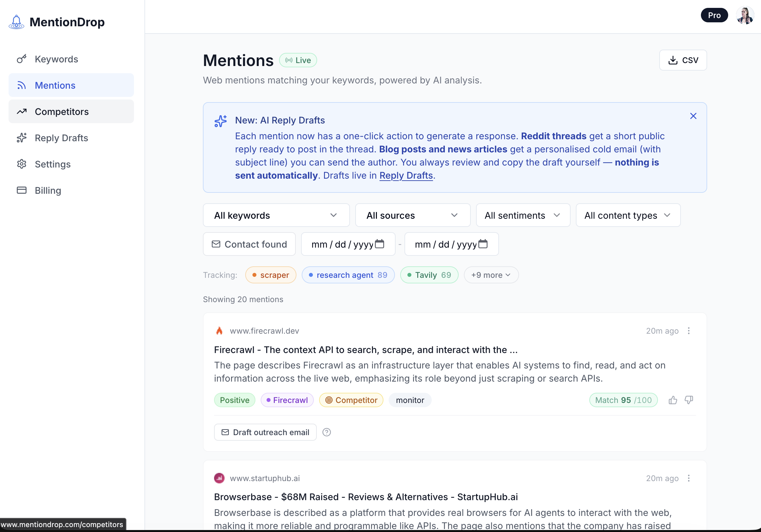Image resolution: width=761 pixels, height=532 pixels.
Task: Toggle the research agent 89 tracking chip
Action: coord(348,275)
